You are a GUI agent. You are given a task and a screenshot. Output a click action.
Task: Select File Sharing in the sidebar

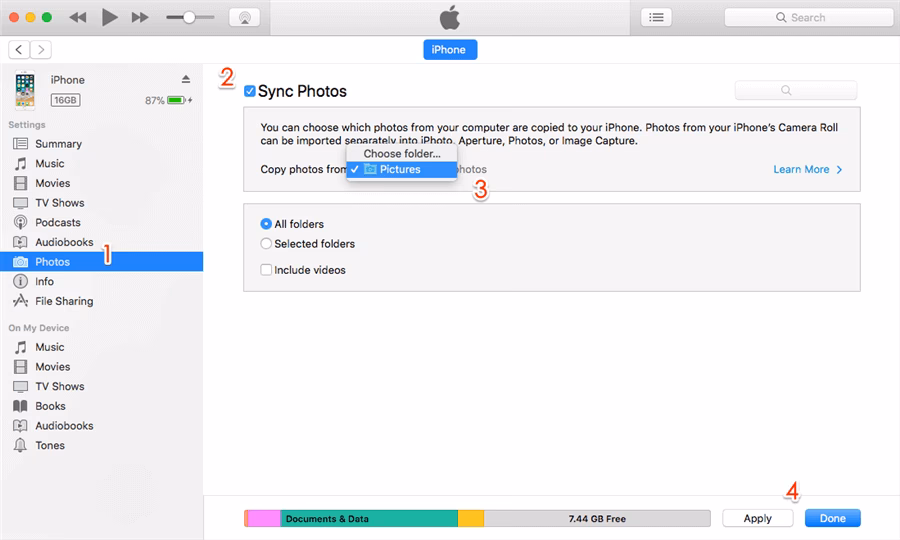pos(64,301)
